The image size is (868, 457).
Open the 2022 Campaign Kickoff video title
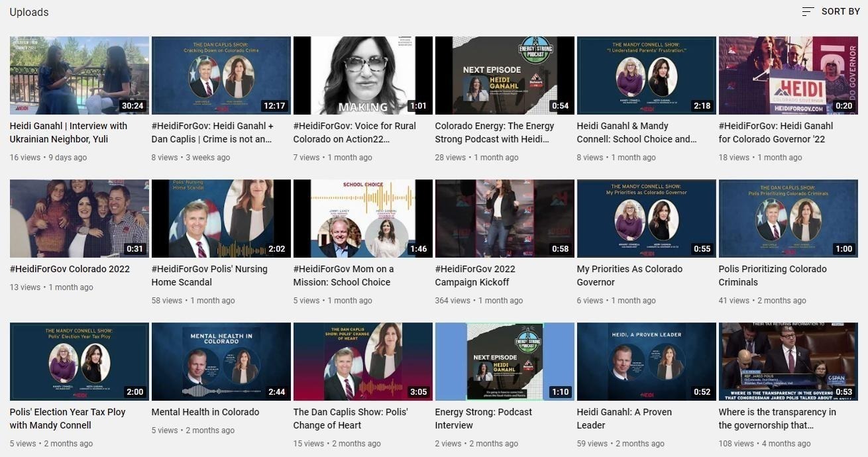(x=475, y=276)
